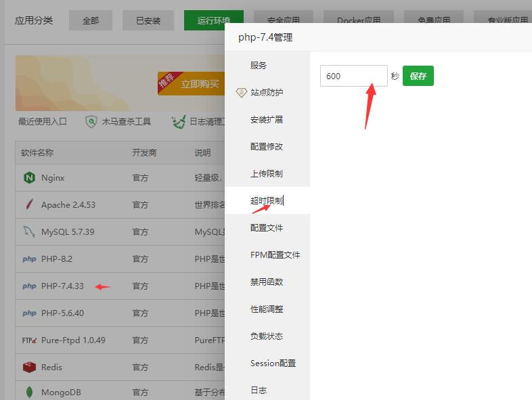Select the 全部 category button
532x400 pixels.
(x=91, y=21)
